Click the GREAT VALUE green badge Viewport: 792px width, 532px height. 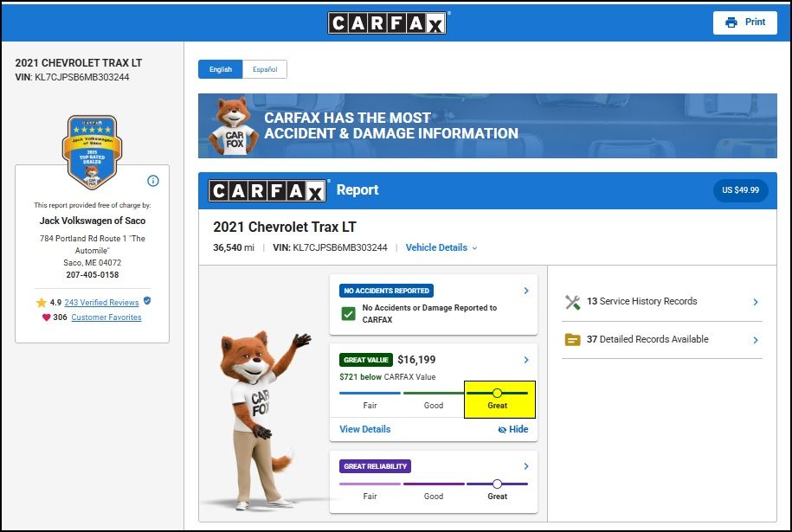pos(366,360)
